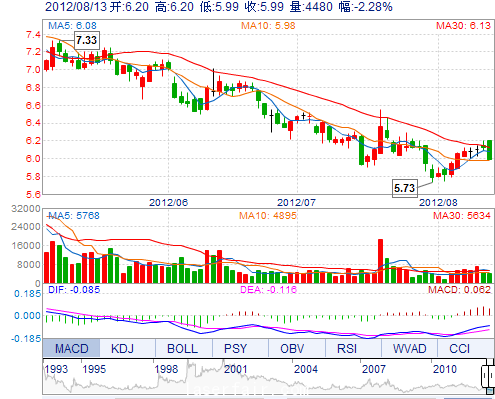
Task: Jump to 1998 on the history timeline
Action: [166, 369]
